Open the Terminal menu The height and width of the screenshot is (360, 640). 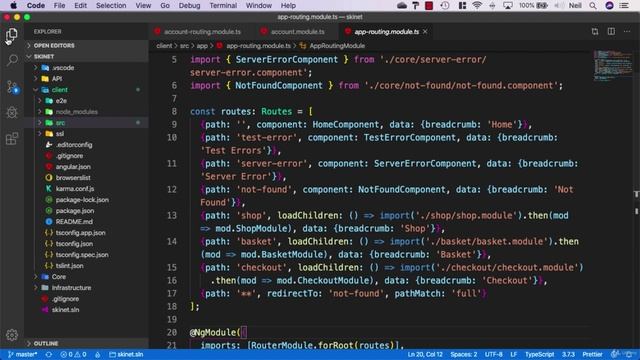point(223,6)
